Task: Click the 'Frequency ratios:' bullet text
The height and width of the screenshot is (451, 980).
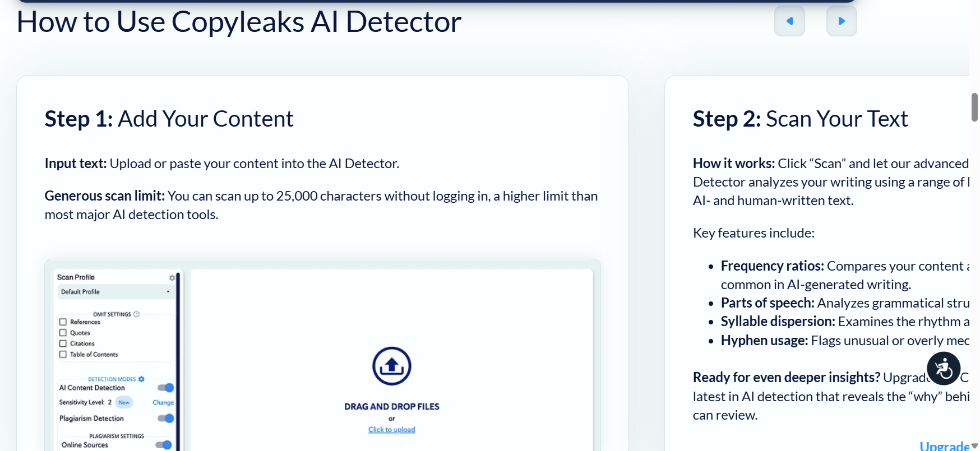Action: tap(773, 266)
